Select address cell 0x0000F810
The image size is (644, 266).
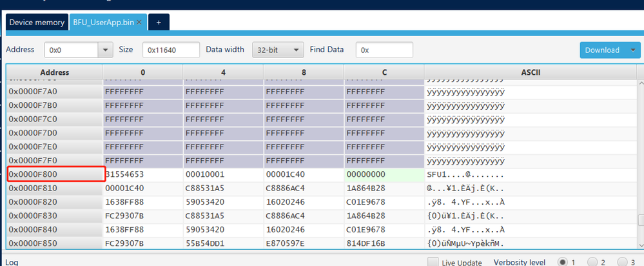click(55, 189)
